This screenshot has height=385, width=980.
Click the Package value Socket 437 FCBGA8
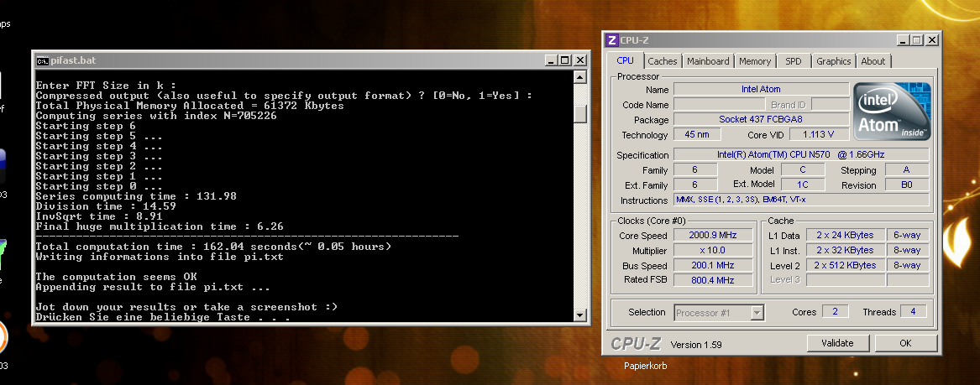click(x=762, y=119)
